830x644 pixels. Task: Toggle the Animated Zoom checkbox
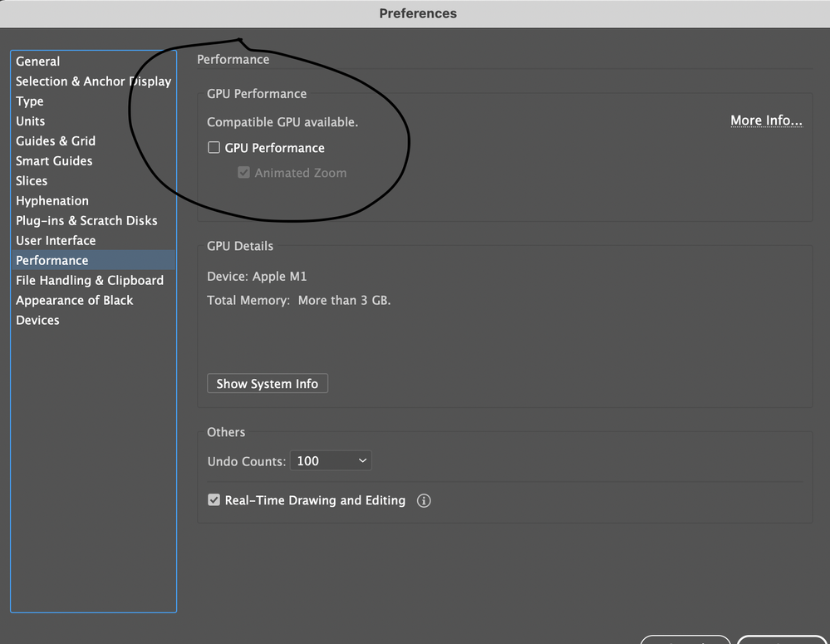pyautogui.click(x=244, y=173)
